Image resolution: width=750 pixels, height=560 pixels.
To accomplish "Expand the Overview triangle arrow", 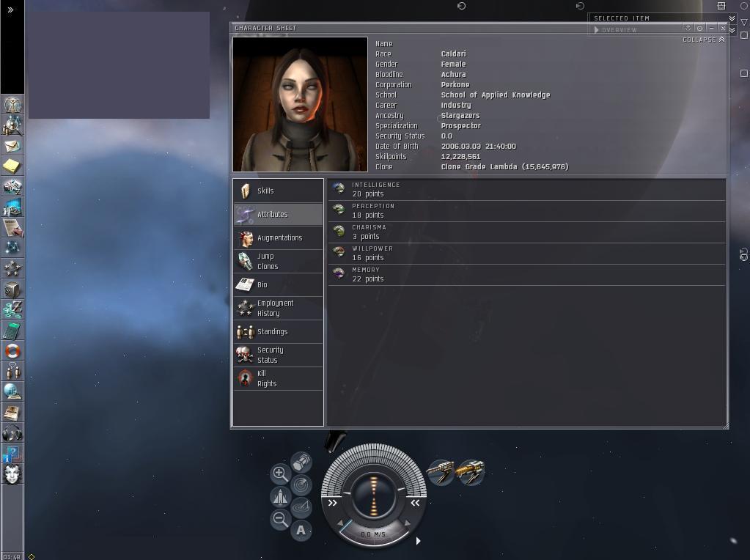I will click(597, 30).
